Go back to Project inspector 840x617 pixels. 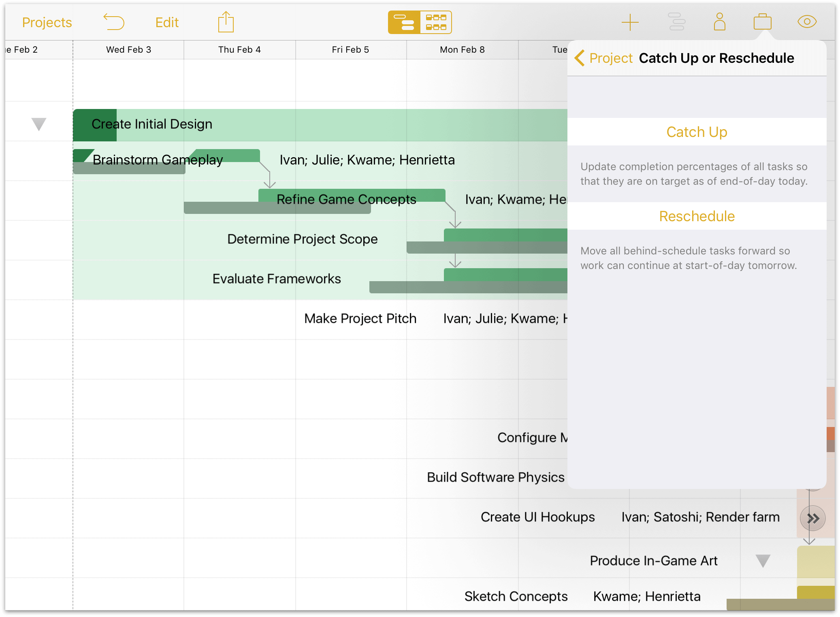coord(603,58)
